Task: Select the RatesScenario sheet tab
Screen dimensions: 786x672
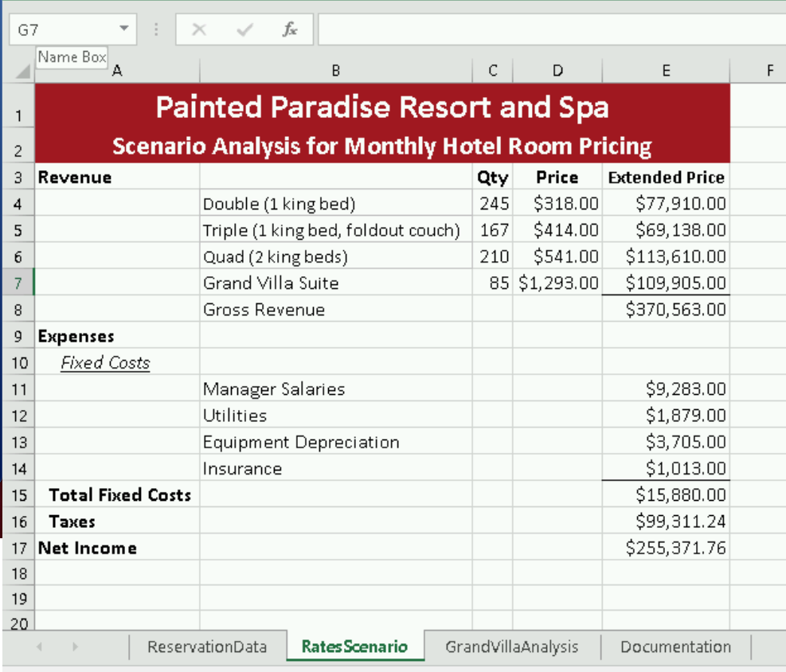Action: tap(354, 647)
